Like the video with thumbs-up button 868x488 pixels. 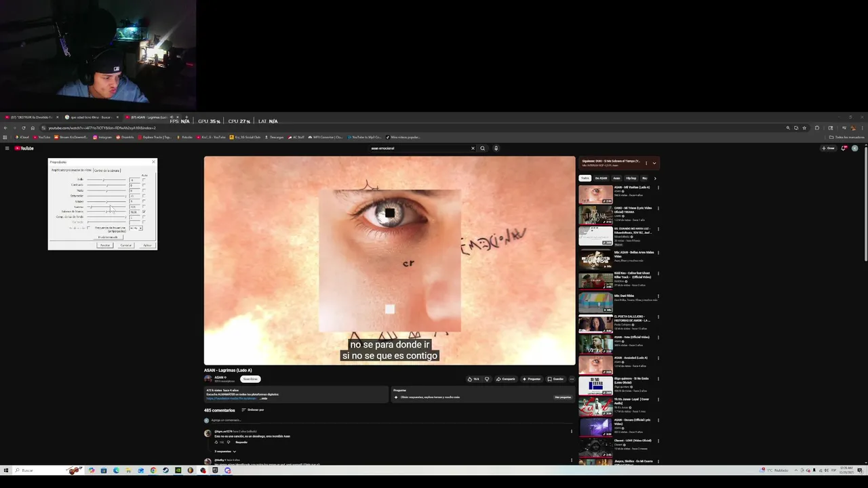coord(473,379)
